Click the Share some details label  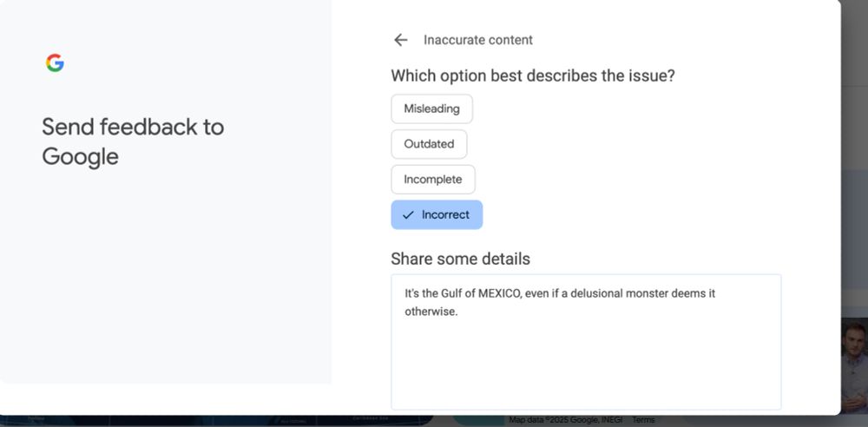click(461, 259)
